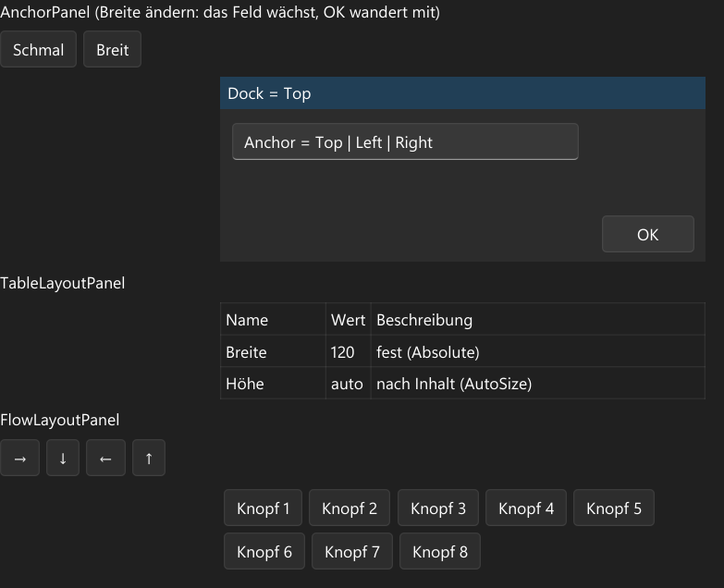Image resolution: width=724 pixels, height=588 pixels.
Task: Click the Breit button
Action: coord(112,49)
